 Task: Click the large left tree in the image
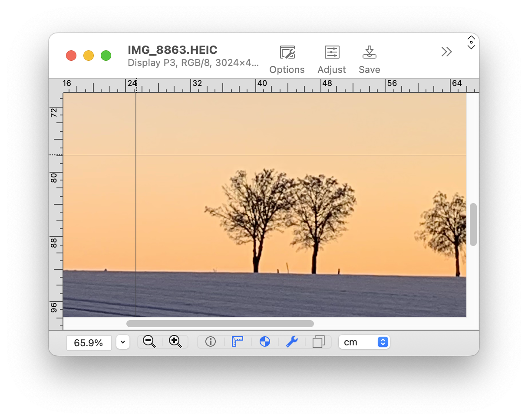point(251,220)
